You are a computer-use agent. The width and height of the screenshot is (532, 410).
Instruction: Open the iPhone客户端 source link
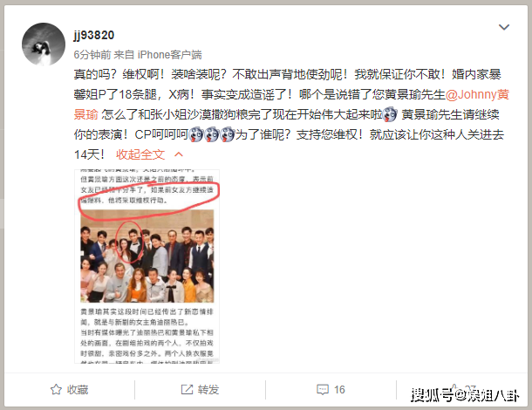click(x=170, y=55)
